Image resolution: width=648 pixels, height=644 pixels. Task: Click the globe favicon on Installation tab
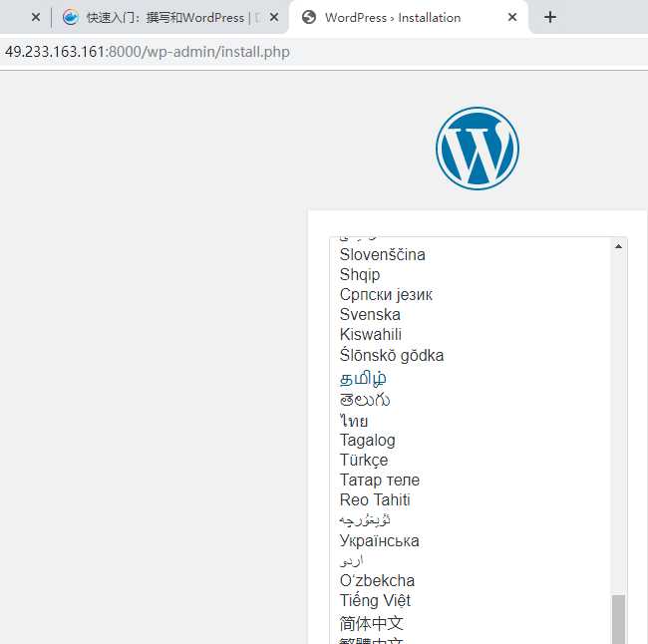pos(309,17)
